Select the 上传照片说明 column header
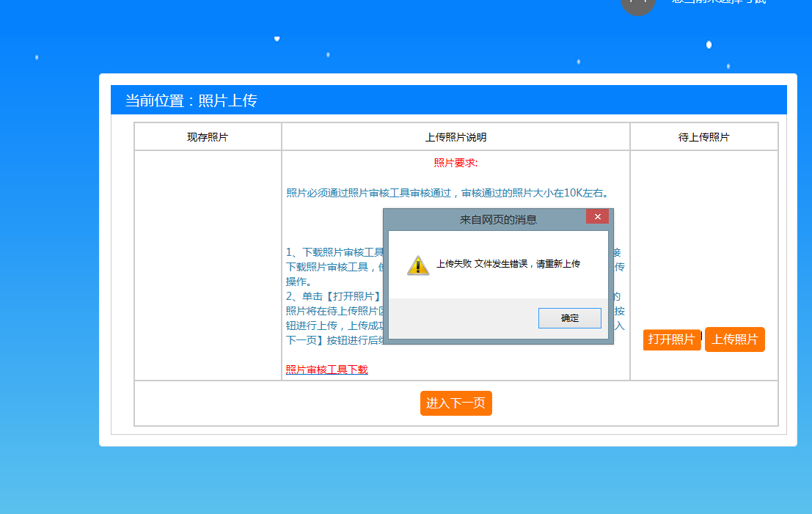The image size is (812, 514). (456, 137)
